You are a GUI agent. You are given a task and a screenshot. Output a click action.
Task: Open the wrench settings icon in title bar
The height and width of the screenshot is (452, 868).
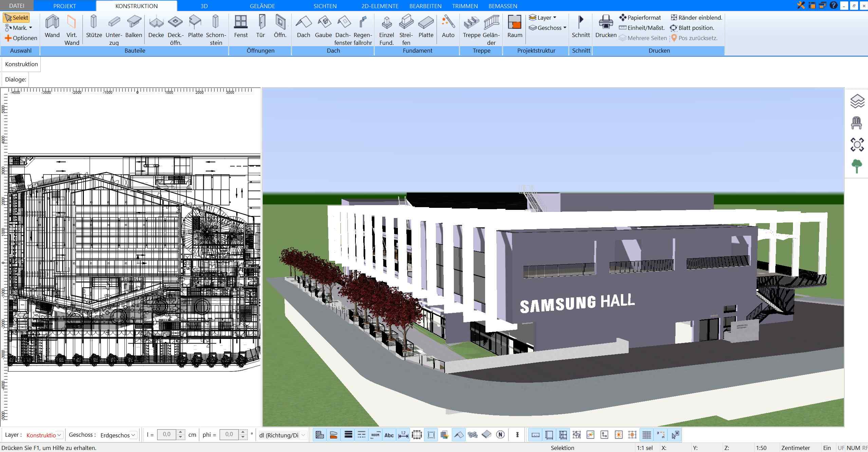tap(801, 5)
